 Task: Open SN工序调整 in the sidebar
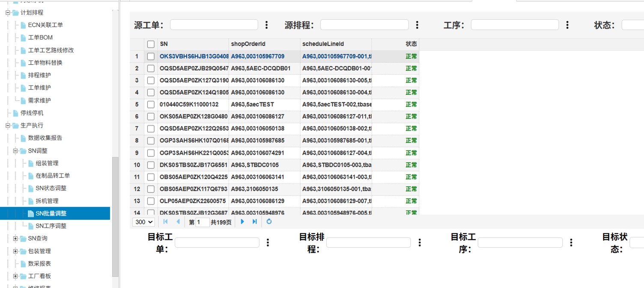(51, 226)
